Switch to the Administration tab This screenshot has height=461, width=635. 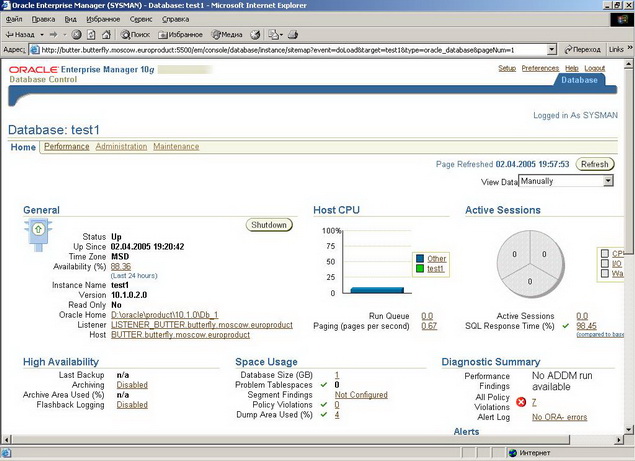tap(121, 147)
